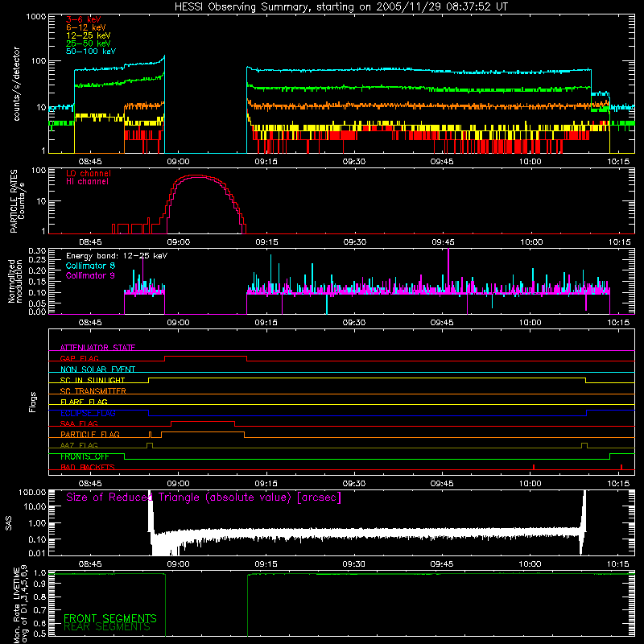Select the FRONT SEGMENTS legend label

pos(110,618)
